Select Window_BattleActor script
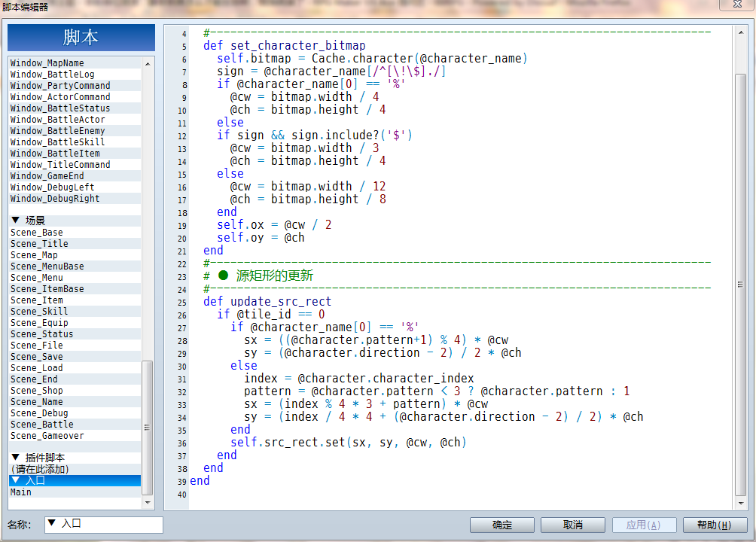Screen dimensions: 756x542 (x=75, y=120)
